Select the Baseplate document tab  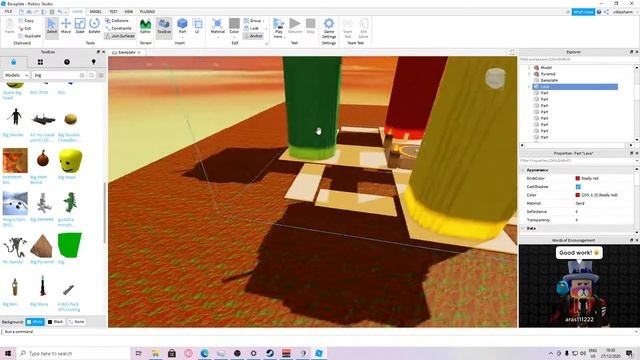point(126,52)
